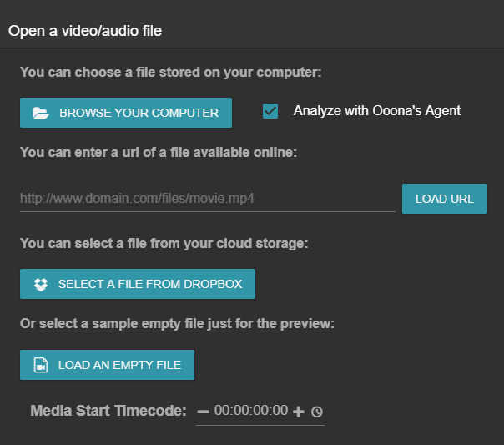Uncheck the Analyze with Ooona's Agent checkbox
The image size is (504, 445).
pos(270,111)
